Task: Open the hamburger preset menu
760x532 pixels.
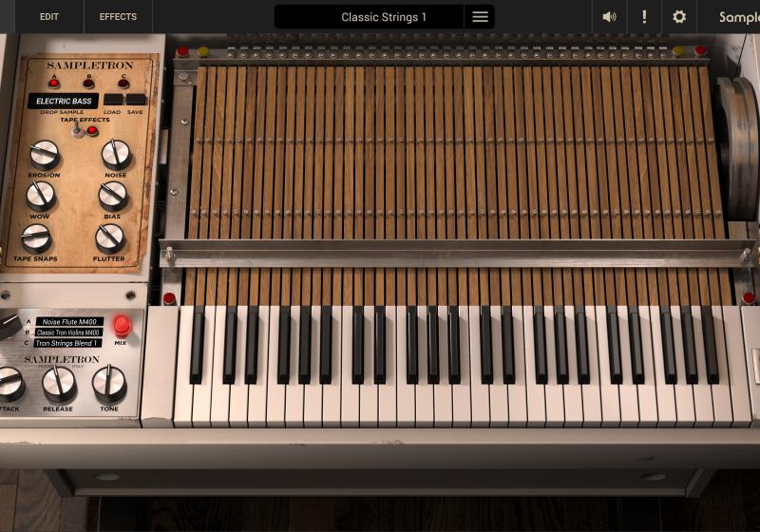Action: tap(480, 17)
